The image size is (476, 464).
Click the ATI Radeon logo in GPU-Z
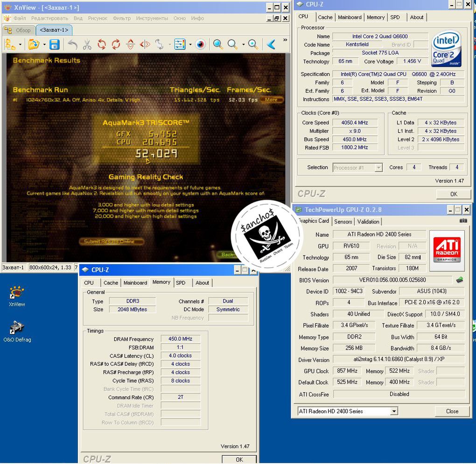[x=447, y=250]
